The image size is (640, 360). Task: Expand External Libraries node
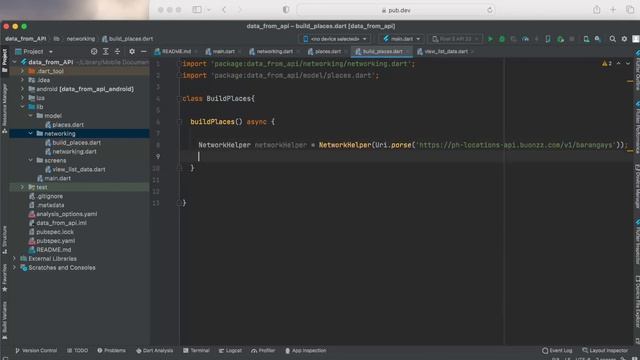(x=15, y=258)
